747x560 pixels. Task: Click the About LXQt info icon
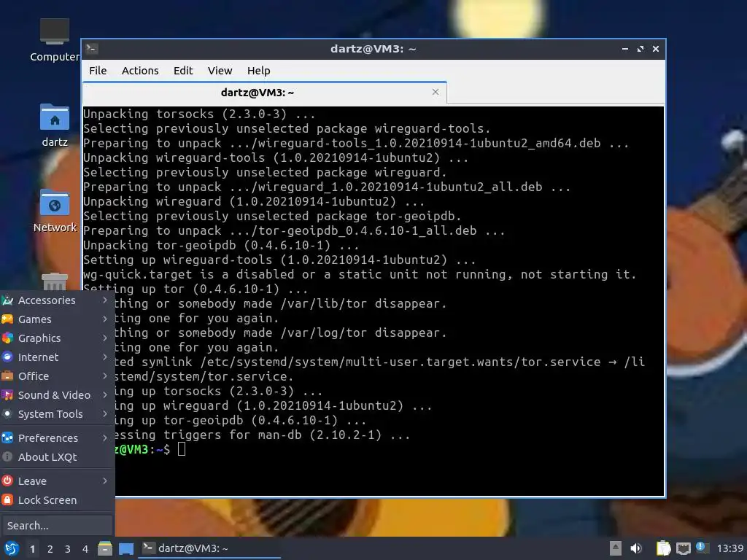click(7, 457)
